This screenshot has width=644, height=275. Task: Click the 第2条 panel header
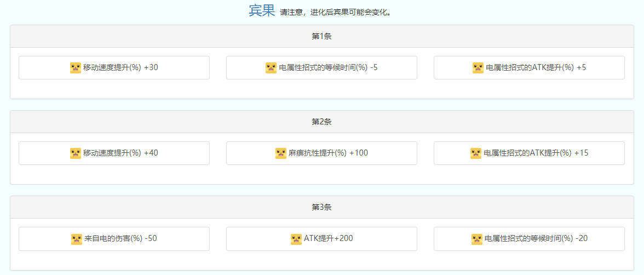click(x=321, y=122)
